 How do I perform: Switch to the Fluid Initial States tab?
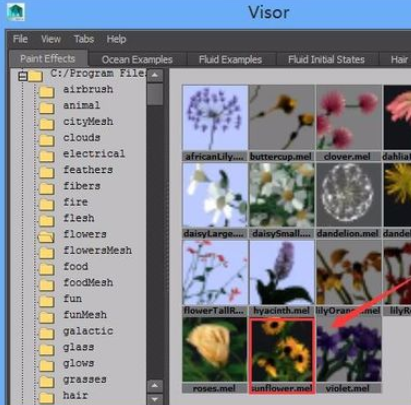(x=326, y=60)
